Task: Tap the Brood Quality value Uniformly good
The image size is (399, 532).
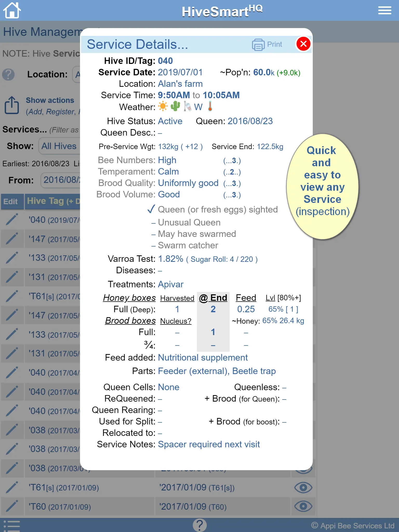Action: pyautogui.click(x=188, y=183)
